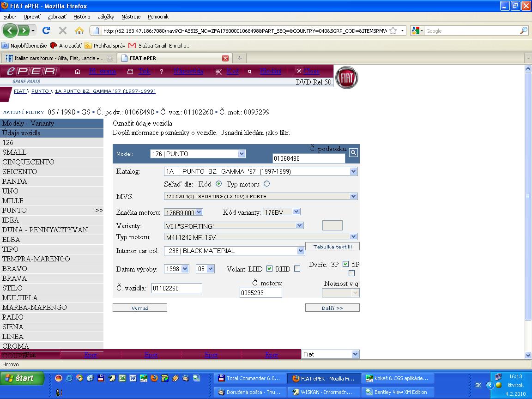Click the shopping cart icon in ePER header
The image size is (532, 399).
click(218, 72)
